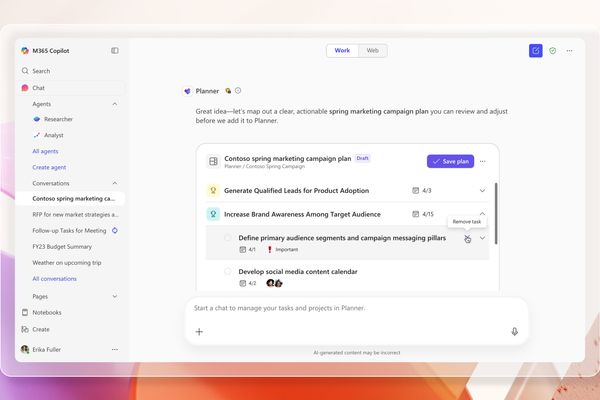The width and height of the screenshot is (600, 400).
Task: Collapse Increase Brand Awareness goal
Action: (x=483, y=214)
